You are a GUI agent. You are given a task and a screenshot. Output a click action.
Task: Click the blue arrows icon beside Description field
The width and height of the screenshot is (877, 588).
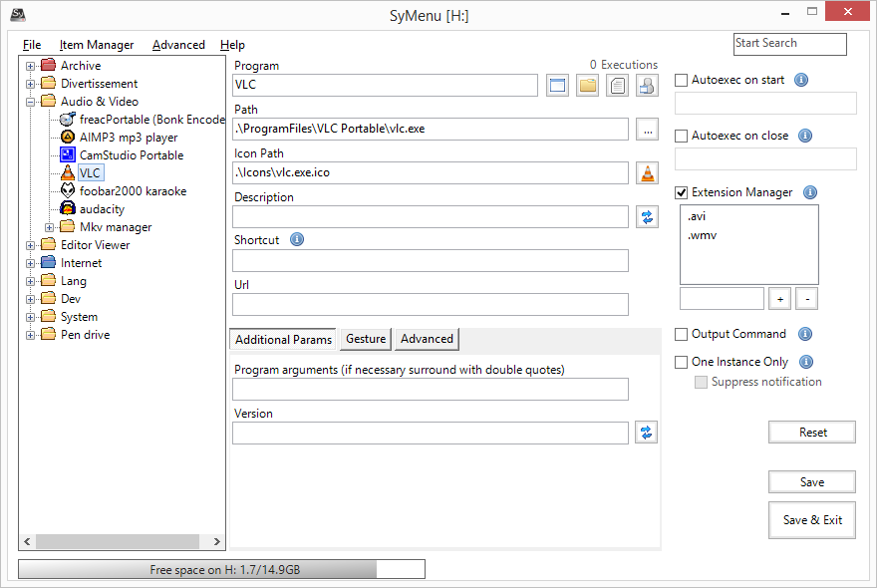(x=647, y=217)
